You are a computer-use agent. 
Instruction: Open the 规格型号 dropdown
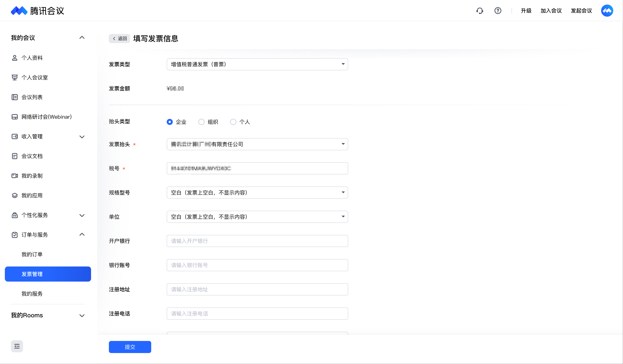(x=257, y=192)
